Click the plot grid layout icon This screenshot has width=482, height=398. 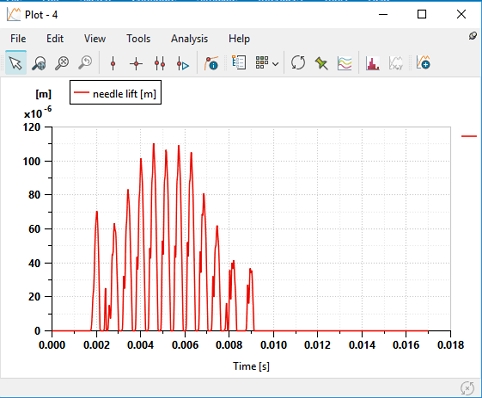(262, 62)
